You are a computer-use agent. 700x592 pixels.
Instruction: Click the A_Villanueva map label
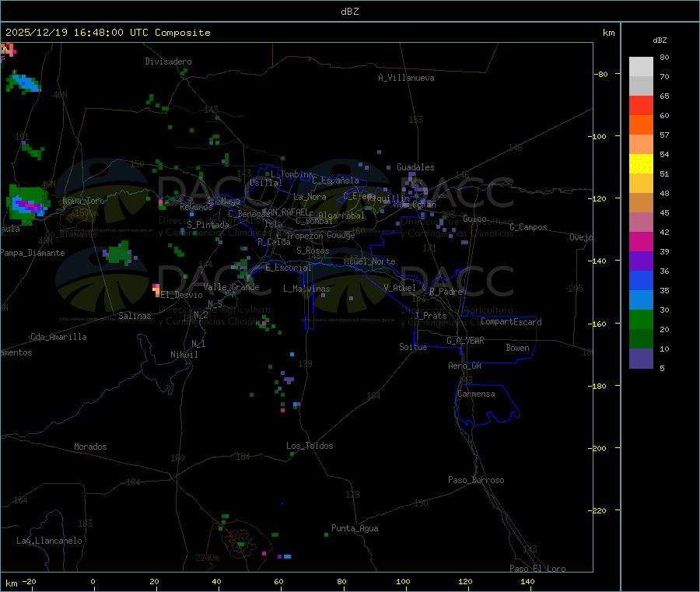406,78
